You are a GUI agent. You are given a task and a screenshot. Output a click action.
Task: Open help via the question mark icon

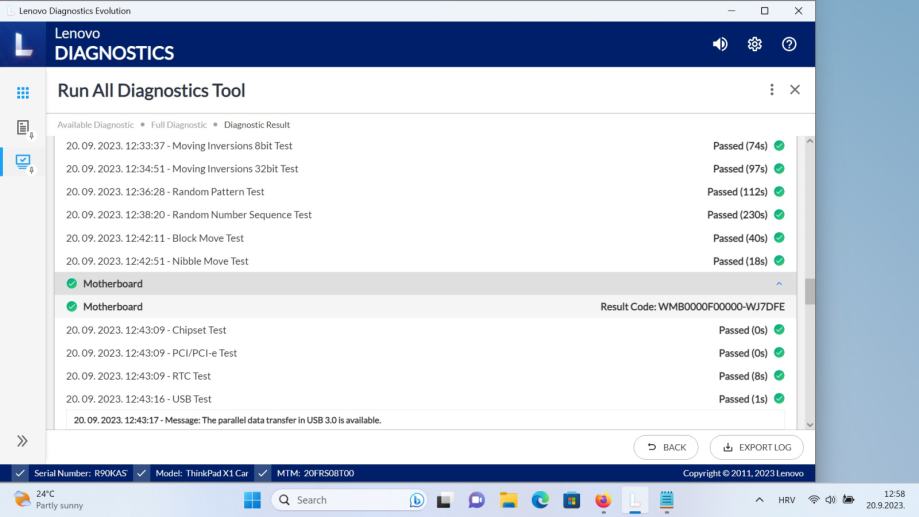(790, 45)
